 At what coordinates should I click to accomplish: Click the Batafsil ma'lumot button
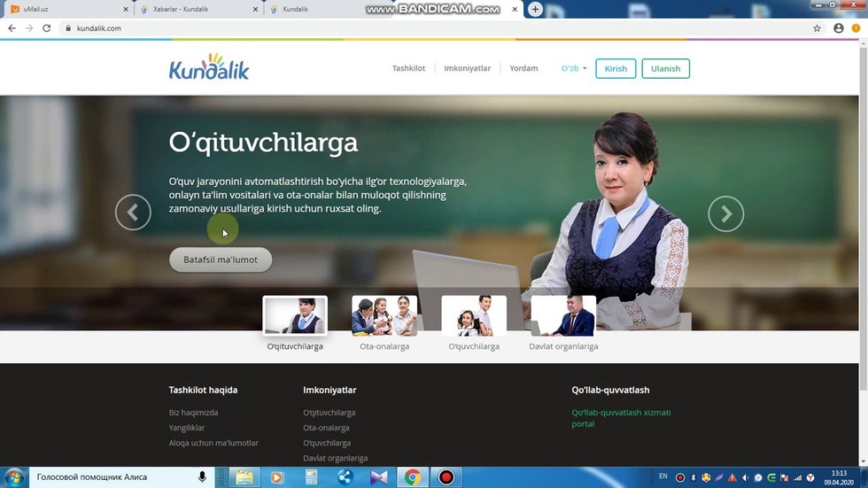pos(221,259)
